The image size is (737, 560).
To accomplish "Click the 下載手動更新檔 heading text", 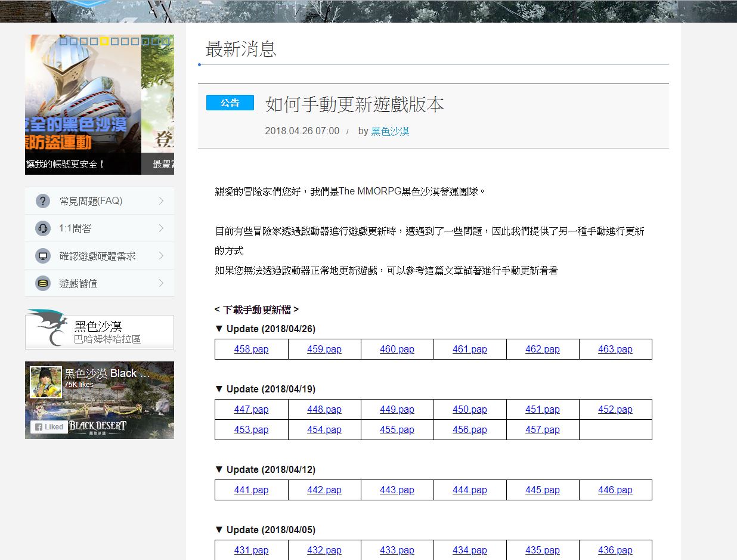I will coord(256,310).
